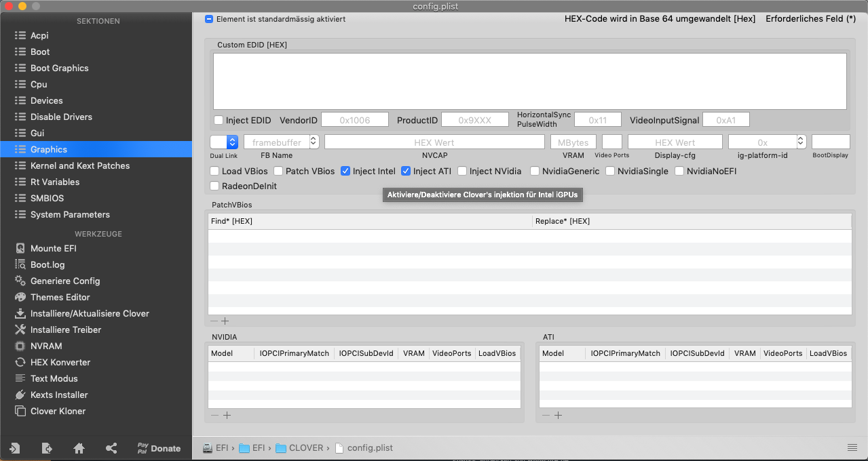
Task: Click the PayPal Donate button
Action: (x=159, y=448)
